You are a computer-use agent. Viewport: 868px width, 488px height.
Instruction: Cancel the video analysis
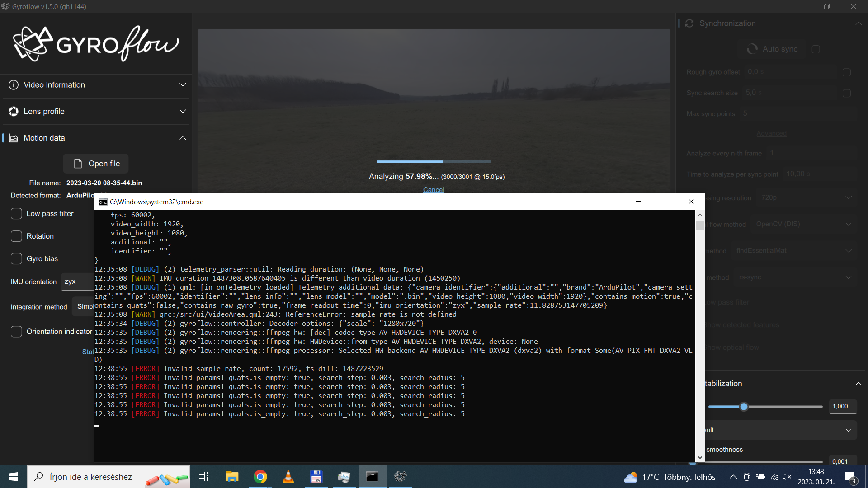pyautogui.click(x=433, y=190)
